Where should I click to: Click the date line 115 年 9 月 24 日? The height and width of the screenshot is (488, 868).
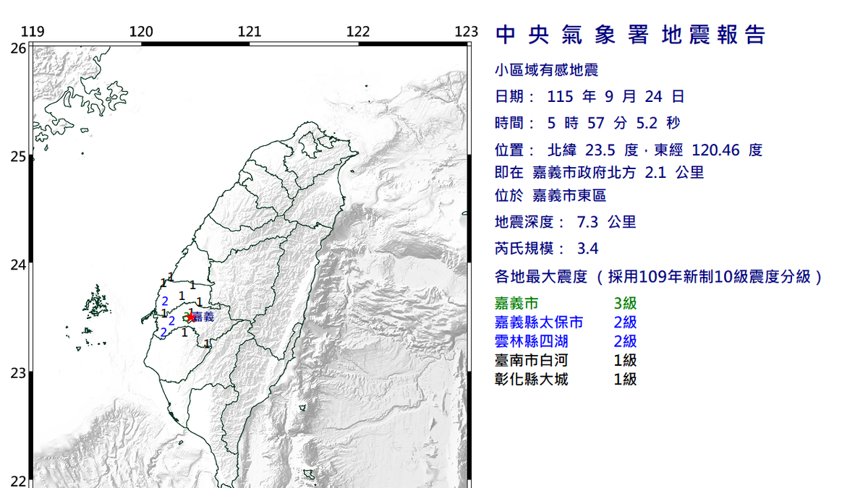click(x=590, y=97)
